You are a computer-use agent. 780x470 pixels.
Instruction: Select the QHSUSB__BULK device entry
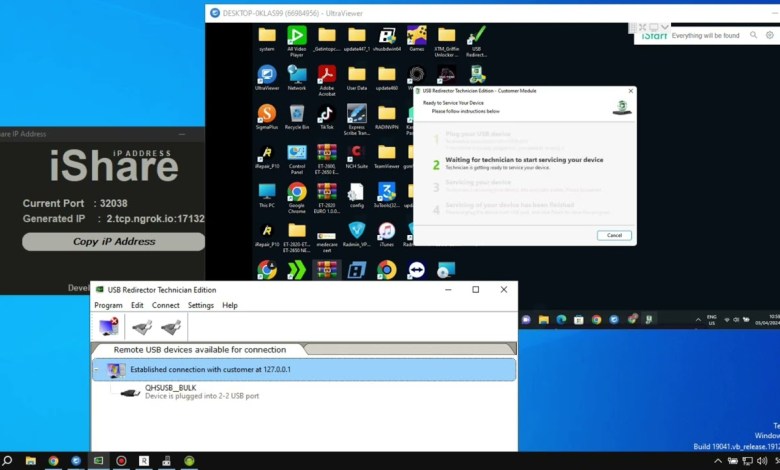click(202, 392)
